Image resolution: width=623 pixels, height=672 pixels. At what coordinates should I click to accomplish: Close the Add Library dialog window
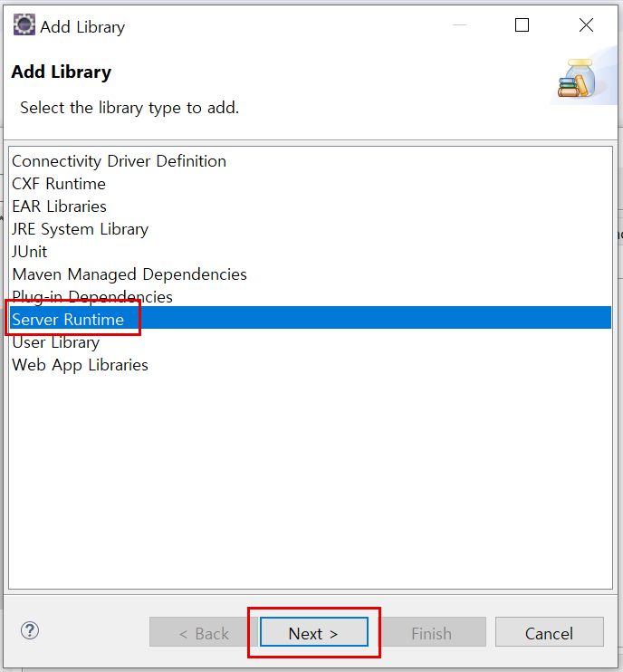tap(586, 24)
